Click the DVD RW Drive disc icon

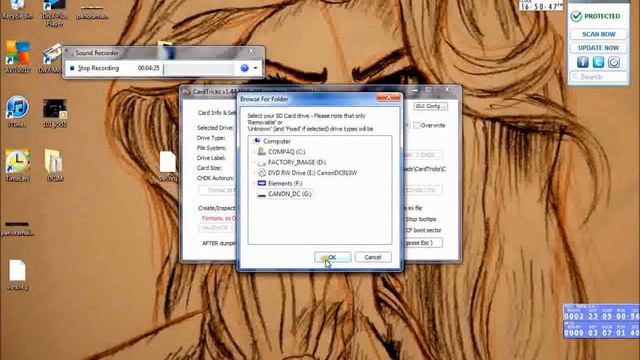262,173
